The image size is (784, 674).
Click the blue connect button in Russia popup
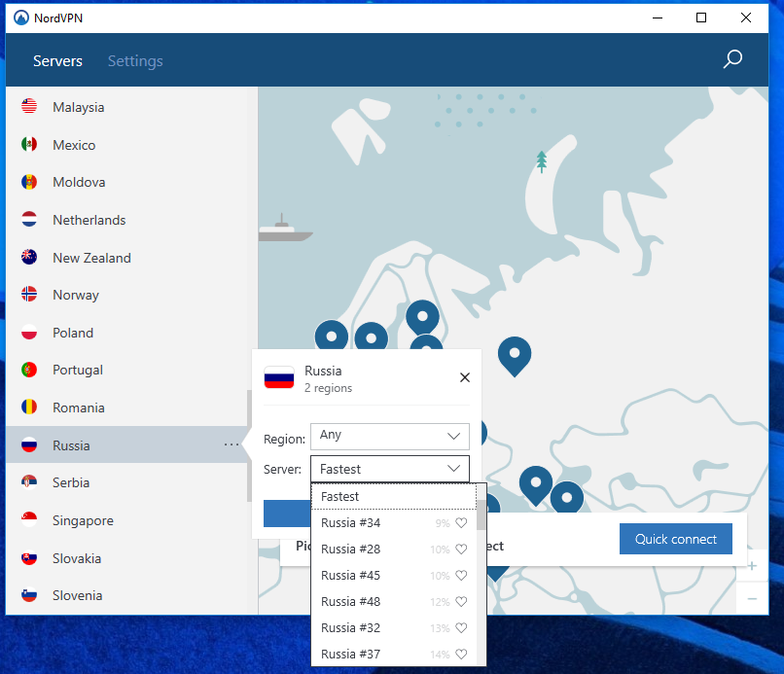[287, 513]
